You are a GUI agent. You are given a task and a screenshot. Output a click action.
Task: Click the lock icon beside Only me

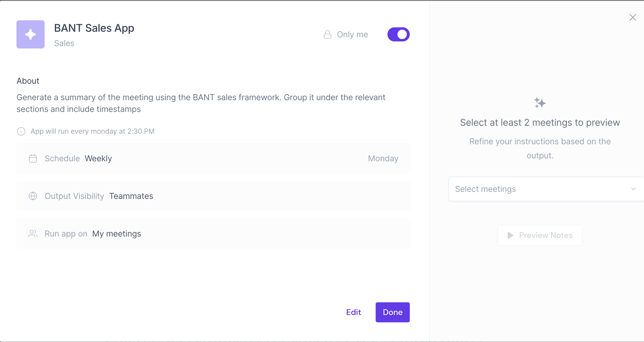[x=328, y=35]
